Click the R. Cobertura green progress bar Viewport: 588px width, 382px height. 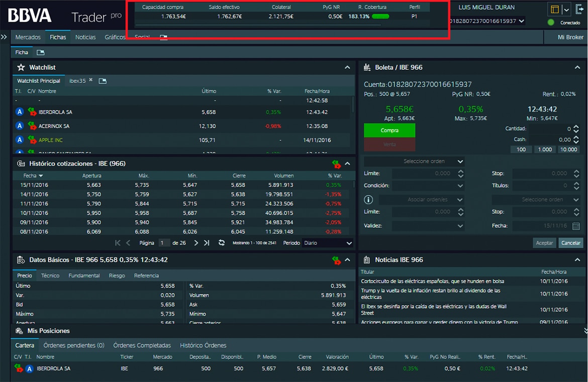tap(380, 17)
